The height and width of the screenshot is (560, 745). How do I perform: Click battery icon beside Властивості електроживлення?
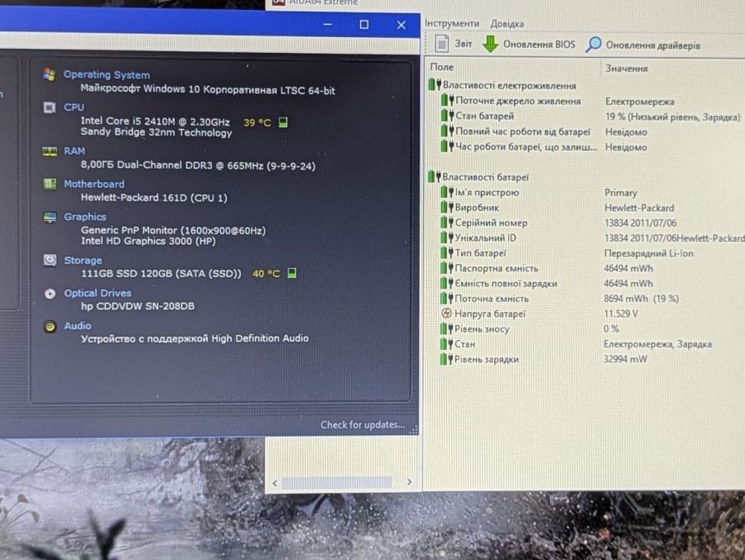pyautogui.click(x=435, y=85)
